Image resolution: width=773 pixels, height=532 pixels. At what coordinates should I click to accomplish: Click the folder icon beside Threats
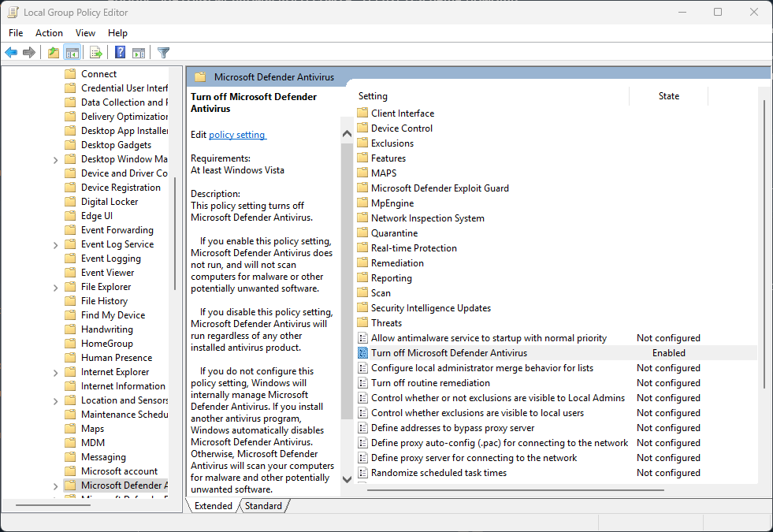coord(362,322)
